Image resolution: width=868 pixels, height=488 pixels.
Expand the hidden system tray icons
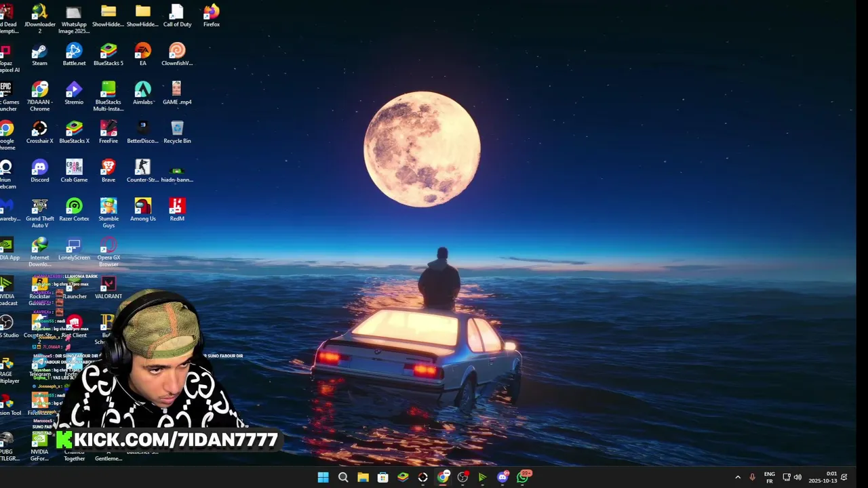pos(738,477)
